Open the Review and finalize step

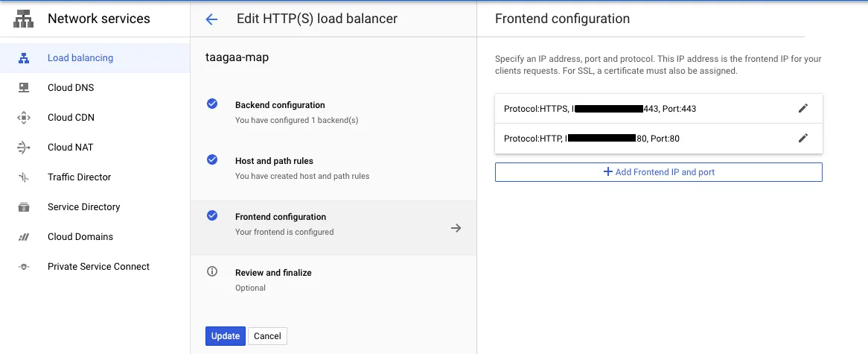273,273
